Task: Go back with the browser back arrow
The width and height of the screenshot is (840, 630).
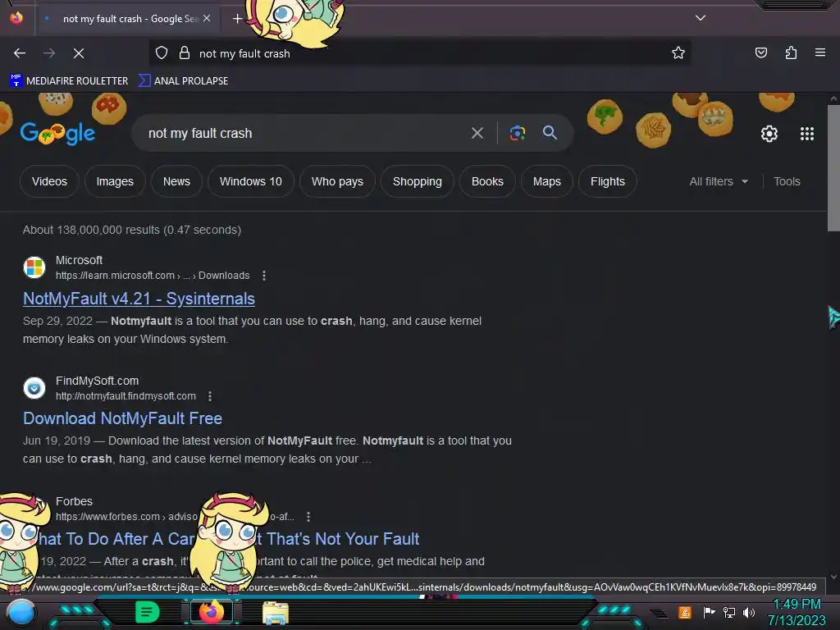Action: pos(20,53)
